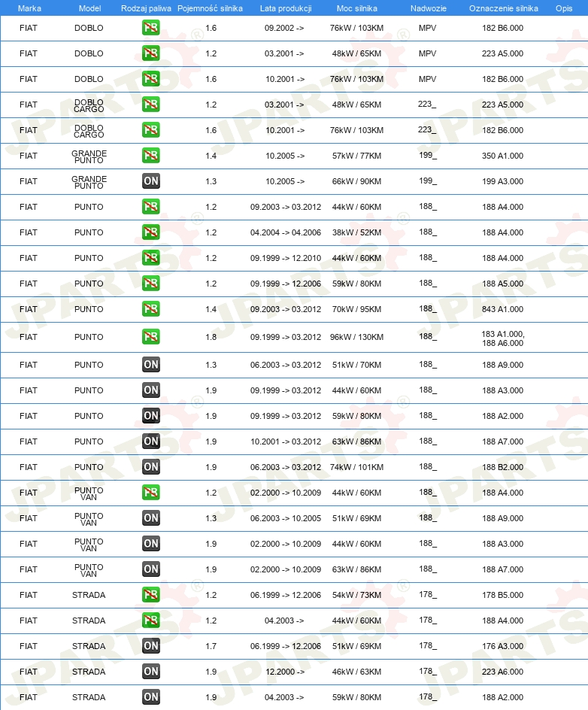The width and height of the screenshot is (588, 710).
Task: Click the ON diesel icon in the PUNTO 188 B2.000 row
Action: click(150, 467)
